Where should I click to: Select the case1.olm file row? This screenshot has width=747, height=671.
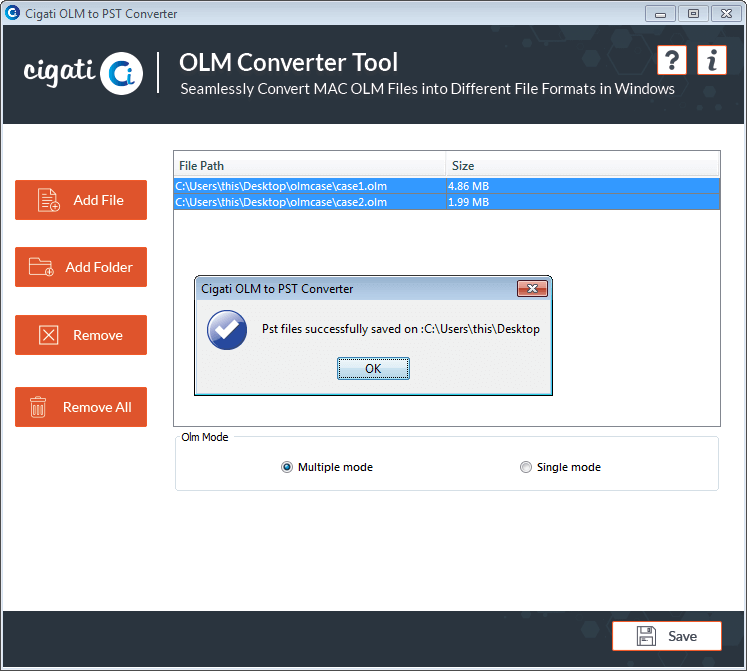(447, 186)
